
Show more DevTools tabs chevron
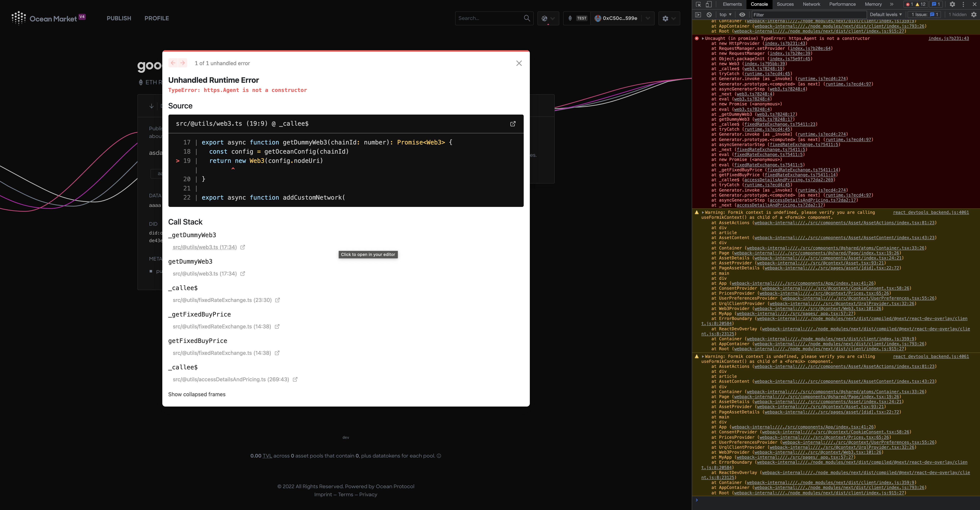(891, 4)
